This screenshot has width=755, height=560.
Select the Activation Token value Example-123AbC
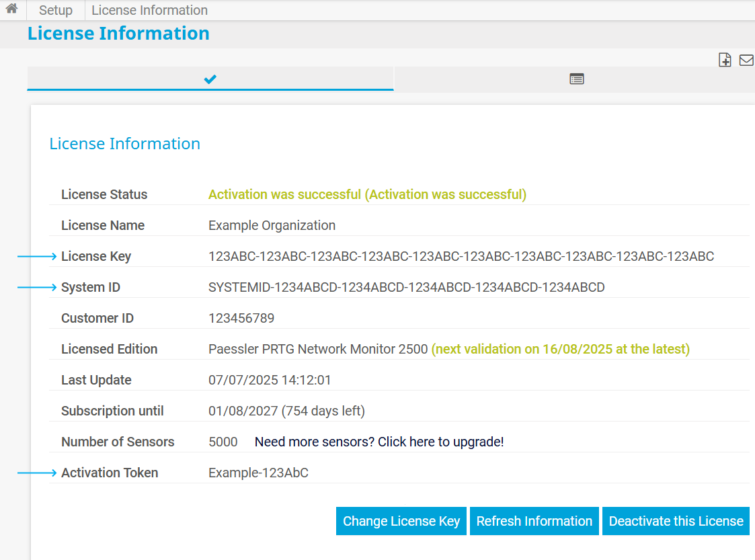pyautogui.click(x=258, y=473)
